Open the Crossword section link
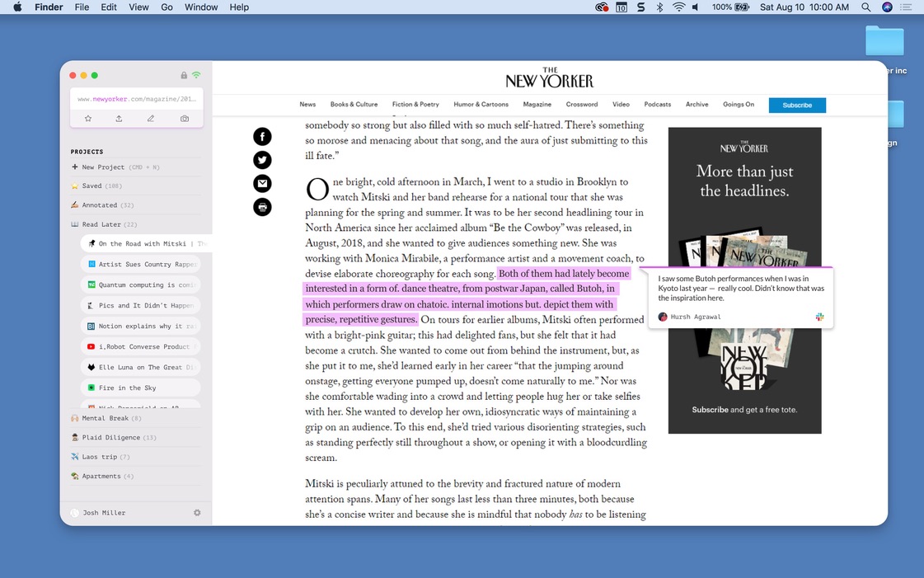The width and height of the screenshot is (924, 578). [x=582, y=104]
